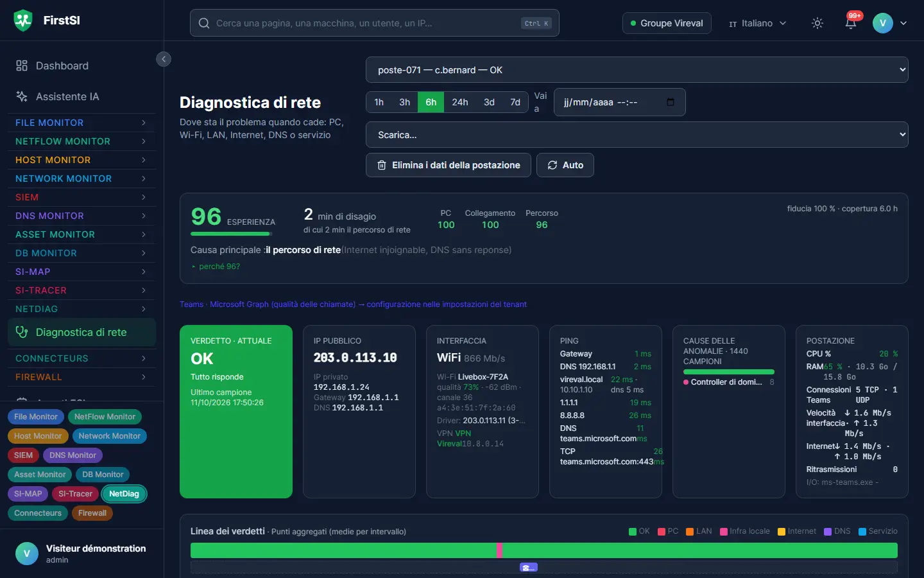Expand the HOST MONITOR section
This screenshot has height=578, width=924.
click(81, 160)
